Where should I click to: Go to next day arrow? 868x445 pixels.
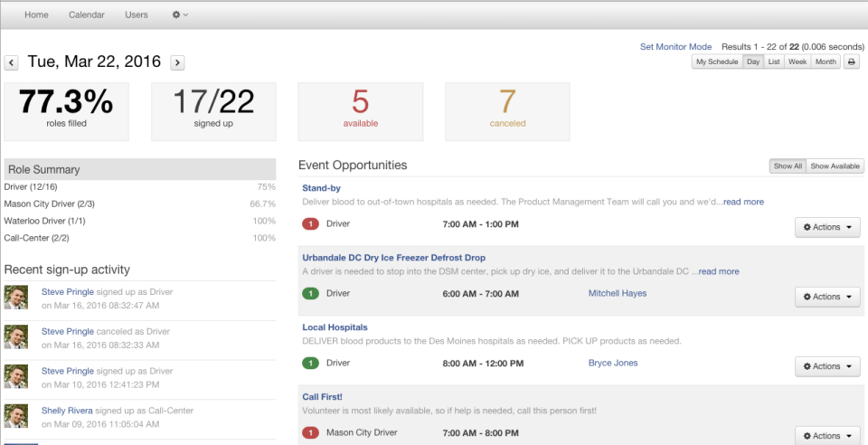click(177, 63)
